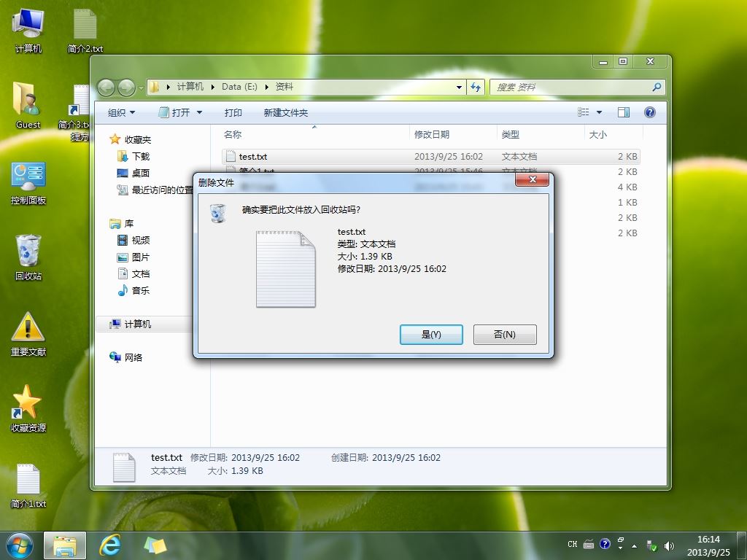Viewport: 747px width, 560px height.
Task: Confirm deletion with the 是(Y) button
Action: pos(431,334)
